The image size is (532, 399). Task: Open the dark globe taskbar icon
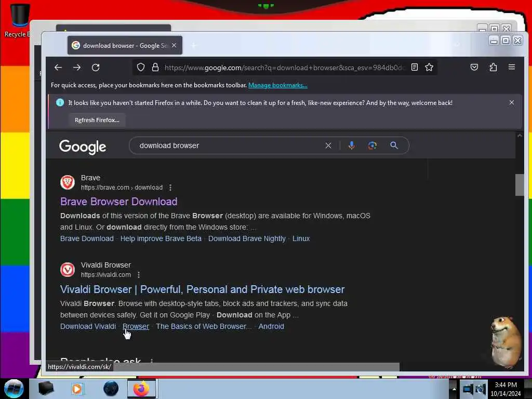[111, 389]
